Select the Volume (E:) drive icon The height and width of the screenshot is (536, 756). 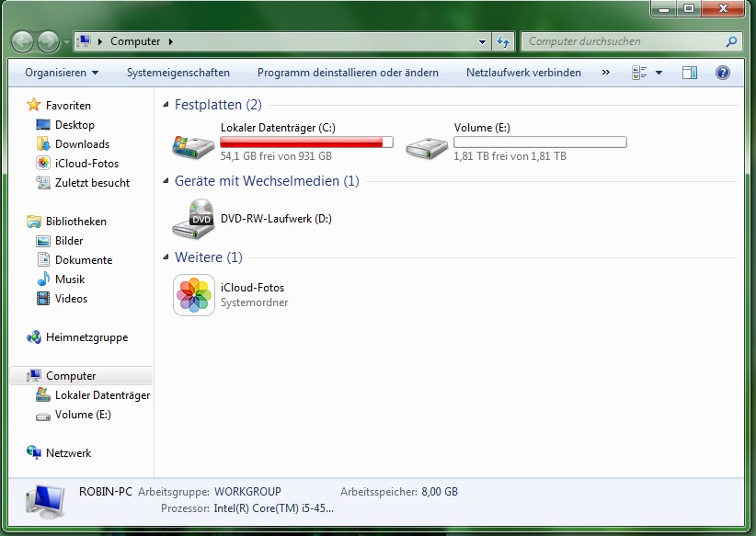(427, 147)
